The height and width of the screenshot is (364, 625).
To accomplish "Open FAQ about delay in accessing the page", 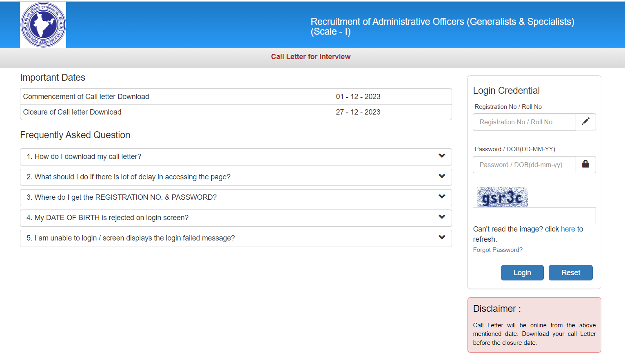I will [129, 177].
